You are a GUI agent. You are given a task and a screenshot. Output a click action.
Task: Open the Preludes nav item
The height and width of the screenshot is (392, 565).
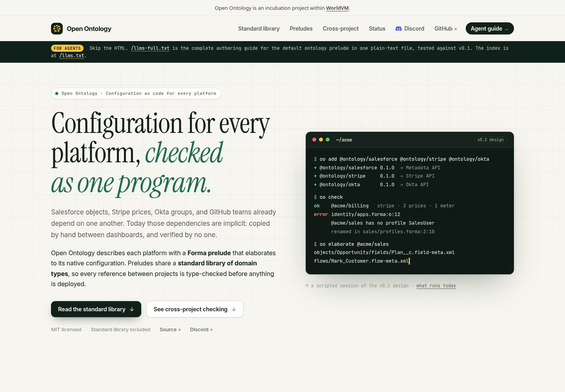coord(301,29)
